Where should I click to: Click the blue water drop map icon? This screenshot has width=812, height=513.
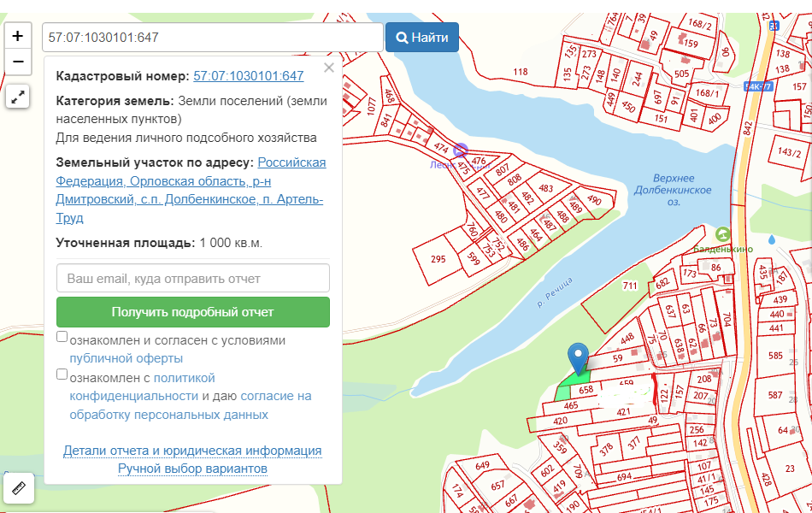[772, 239]
